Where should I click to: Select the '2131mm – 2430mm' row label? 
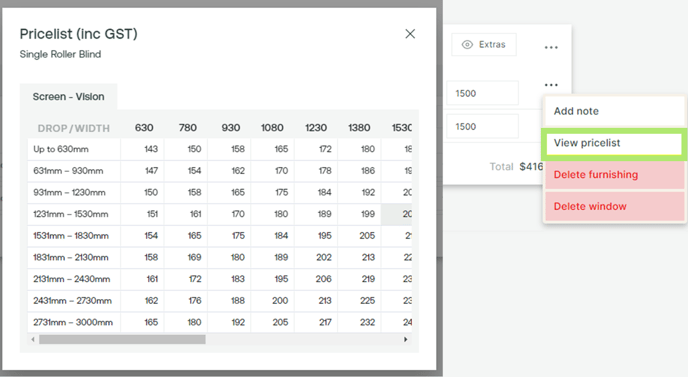[72, 279]
